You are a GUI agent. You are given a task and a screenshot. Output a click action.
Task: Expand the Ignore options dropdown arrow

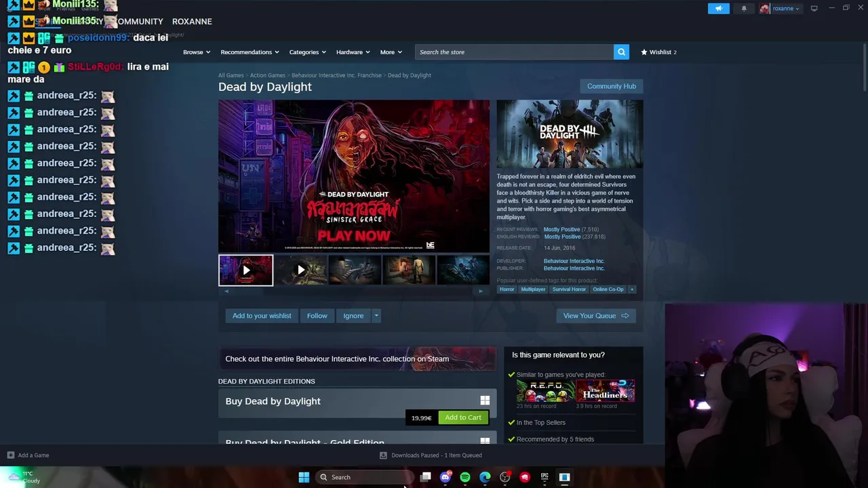point(376,316)
